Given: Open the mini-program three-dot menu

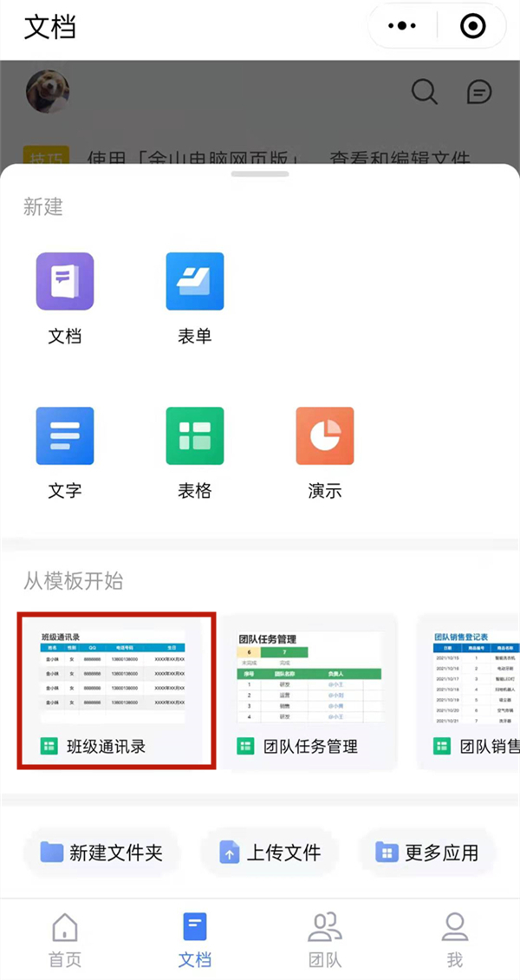Looking at the screenshot, I should (402, 26).
